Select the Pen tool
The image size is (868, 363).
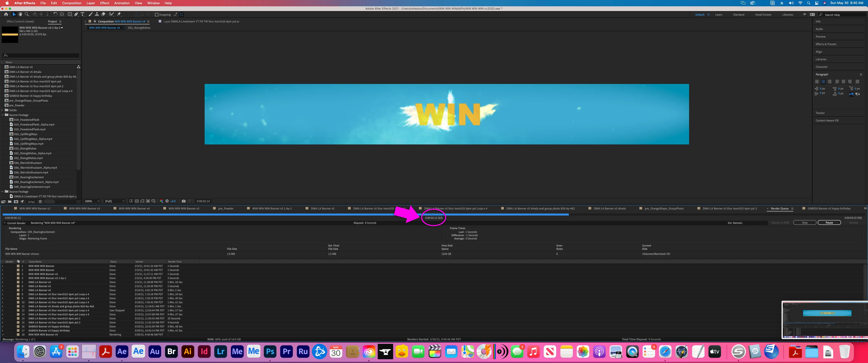[x=76, y=14]
